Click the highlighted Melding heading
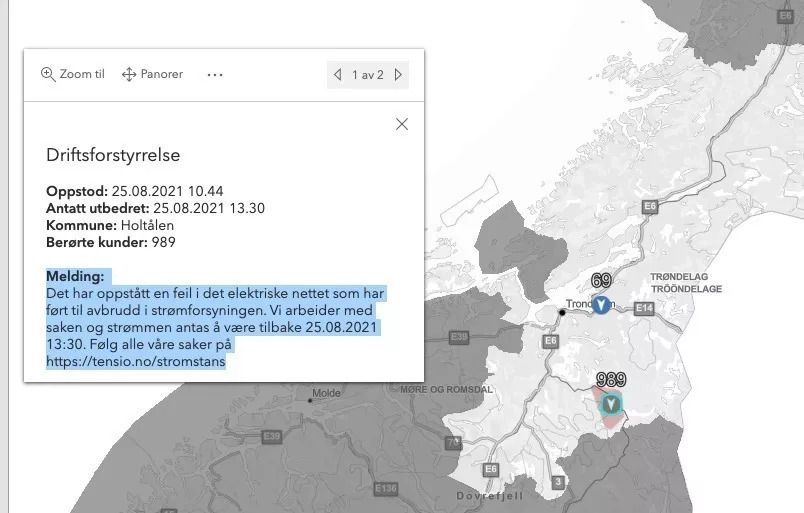 pos(75,275)
